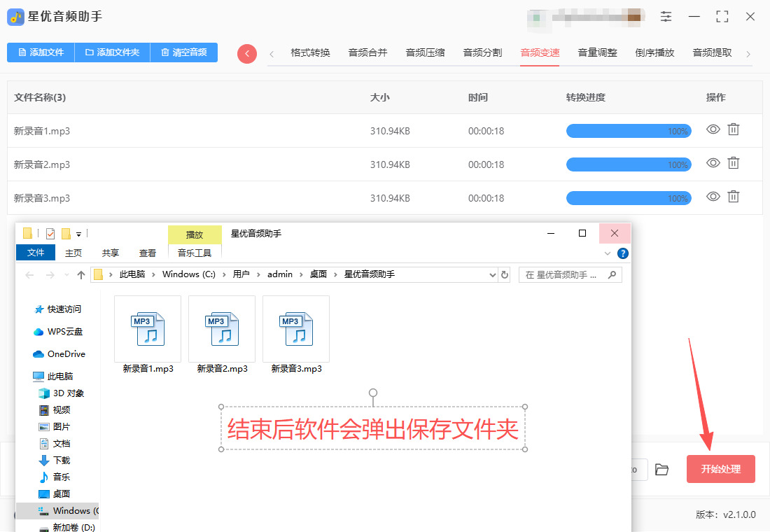Click the 开始处理 button
This screenshot has width=770, height=532.
[x=720, y=469]
